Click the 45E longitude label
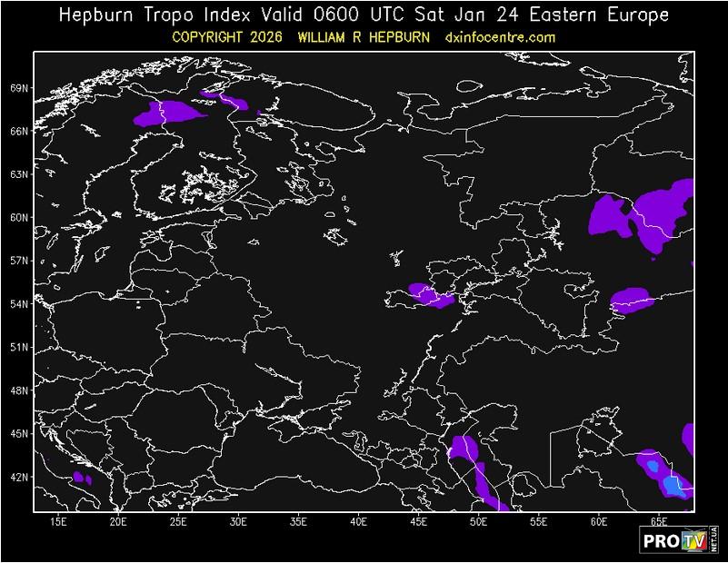 (x=419, y=523)
